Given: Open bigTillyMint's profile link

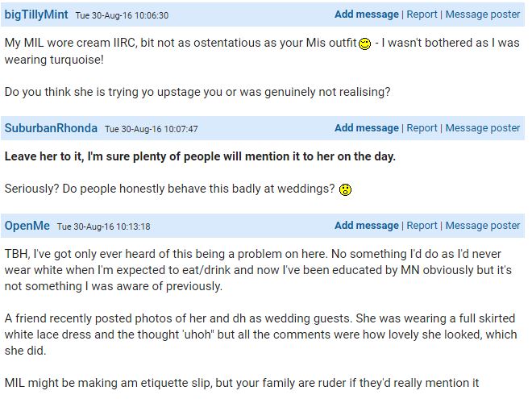Looking at the screenshot, I should (36, 15).
